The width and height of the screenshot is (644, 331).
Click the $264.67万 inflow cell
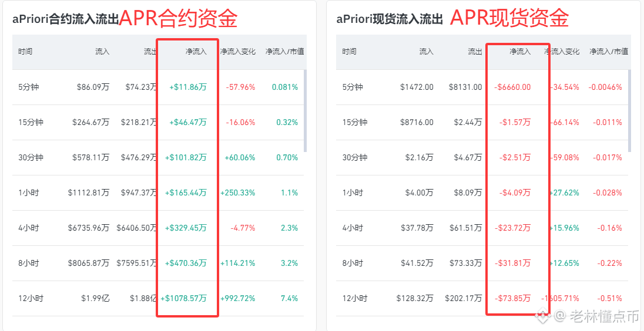[x=90, y=122]
